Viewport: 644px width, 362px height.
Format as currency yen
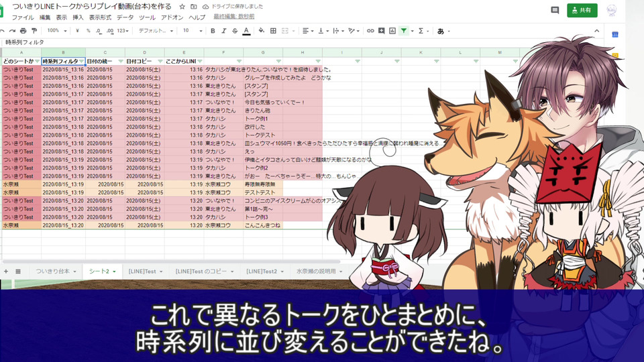point(77,31)
